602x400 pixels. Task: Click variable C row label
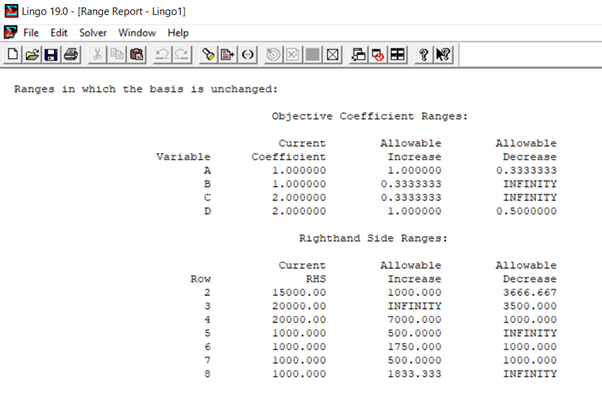pyautogui.click(x=207, y=197)
